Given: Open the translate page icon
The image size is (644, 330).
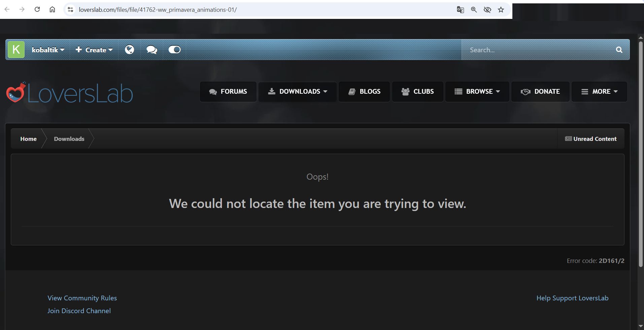Looking at the screenshot, I should (x=460, y=9).
